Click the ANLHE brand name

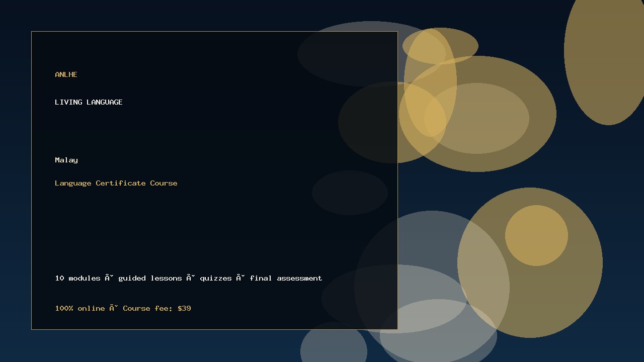coord(66,74)
